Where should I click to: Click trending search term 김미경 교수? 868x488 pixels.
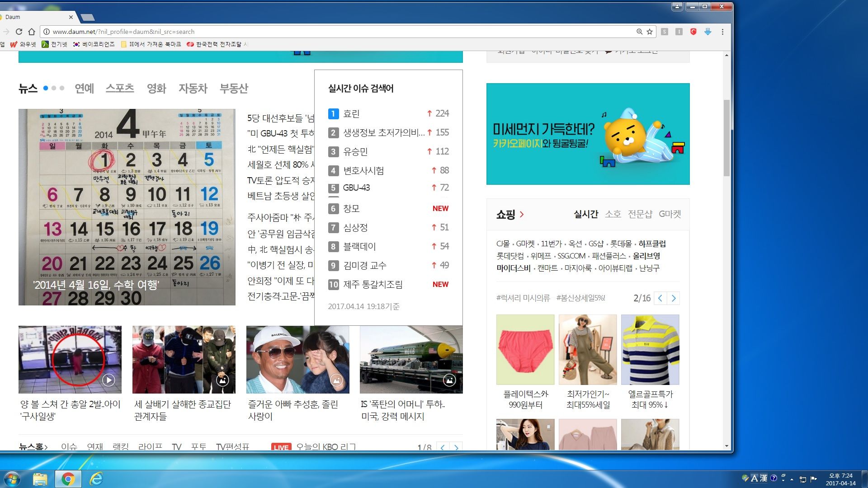[x=364, y=266]
